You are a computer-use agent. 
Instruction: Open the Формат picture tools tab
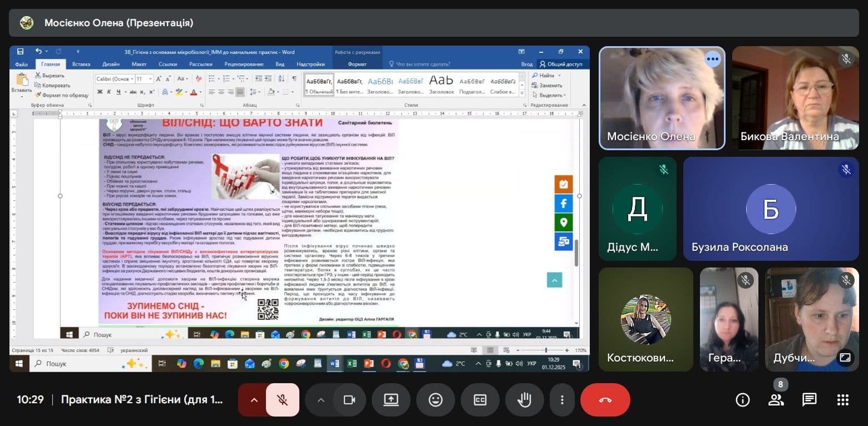tap(357, 64)
